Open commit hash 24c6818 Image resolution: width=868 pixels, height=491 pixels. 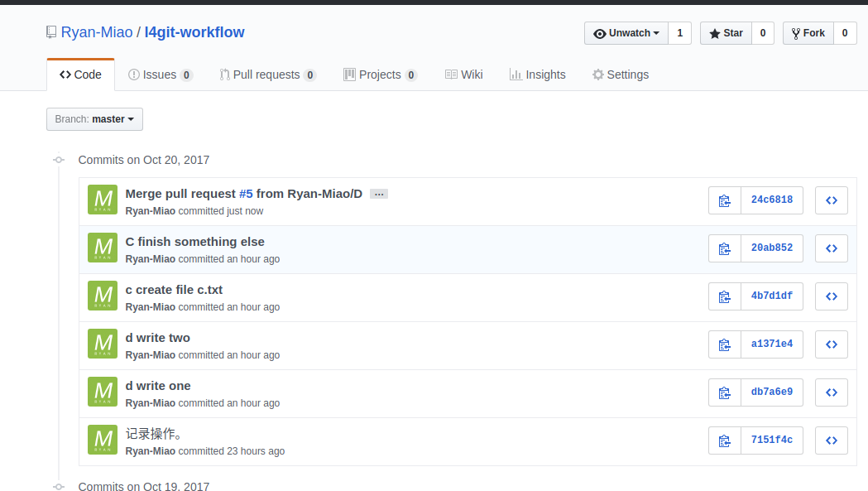tap(772, 200)
